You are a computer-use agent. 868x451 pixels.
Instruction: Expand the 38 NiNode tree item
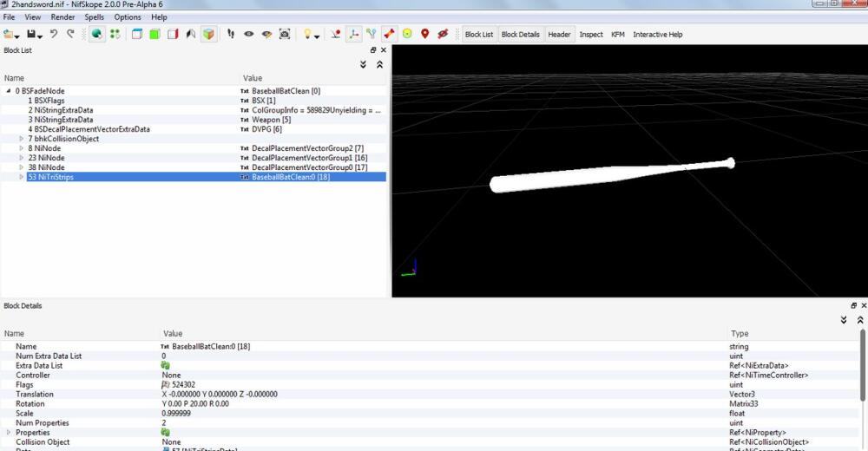click(22, 167)
